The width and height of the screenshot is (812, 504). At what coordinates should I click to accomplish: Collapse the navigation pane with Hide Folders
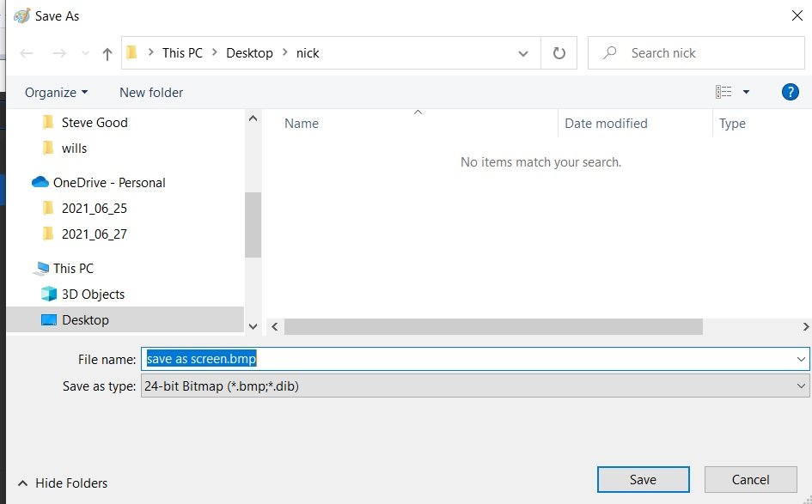(x=63, y=483)
